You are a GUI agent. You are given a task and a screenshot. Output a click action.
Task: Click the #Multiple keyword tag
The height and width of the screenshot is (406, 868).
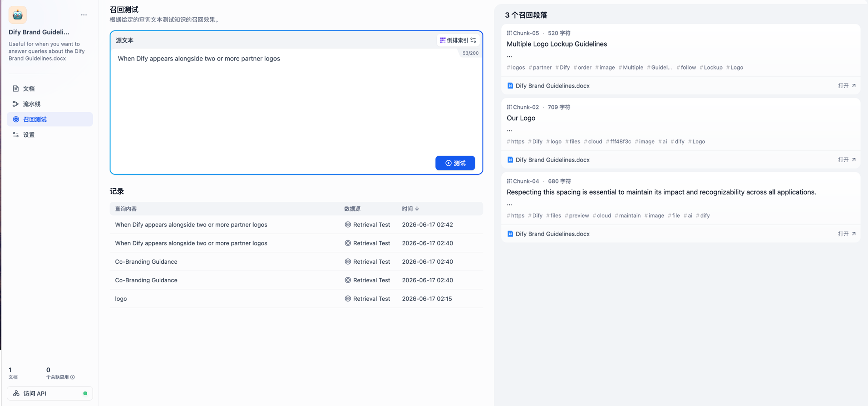631,67
